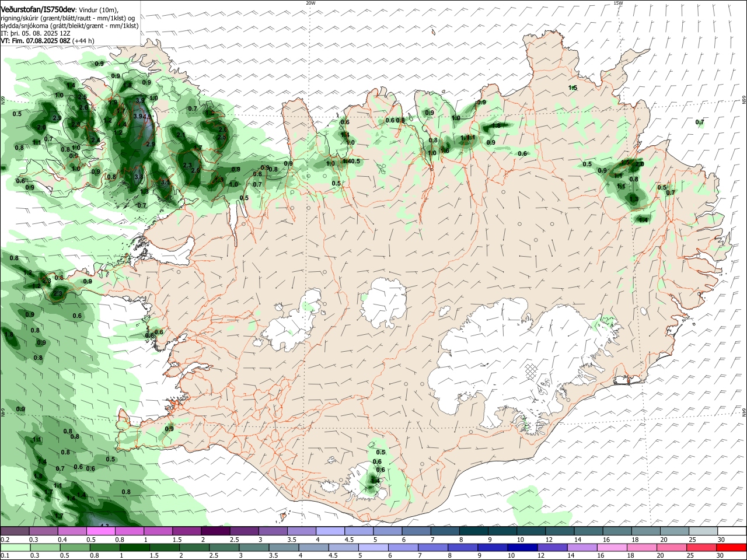
Task: Pick the darkest purple upper legend swatch at 2
Action: 215,531
